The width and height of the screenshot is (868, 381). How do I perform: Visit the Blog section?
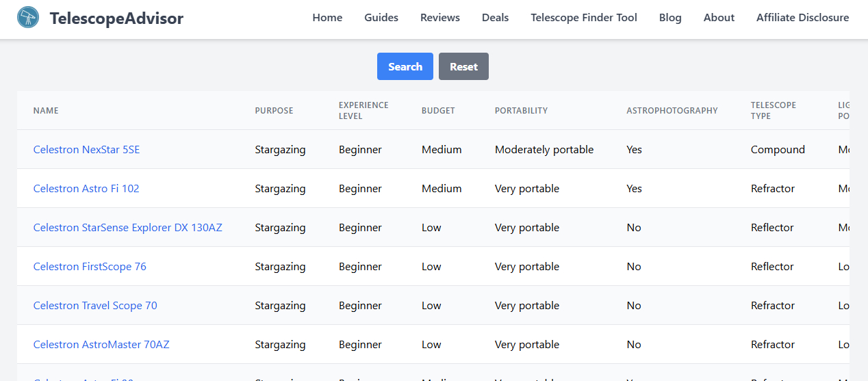670,18
